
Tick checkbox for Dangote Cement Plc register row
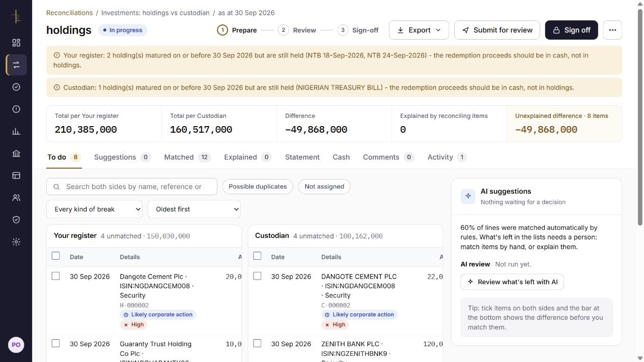[x=56, y=276]
